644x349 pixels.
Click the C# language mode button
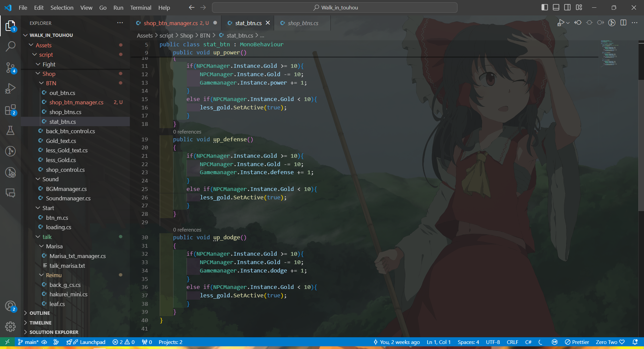pos(528,342)
